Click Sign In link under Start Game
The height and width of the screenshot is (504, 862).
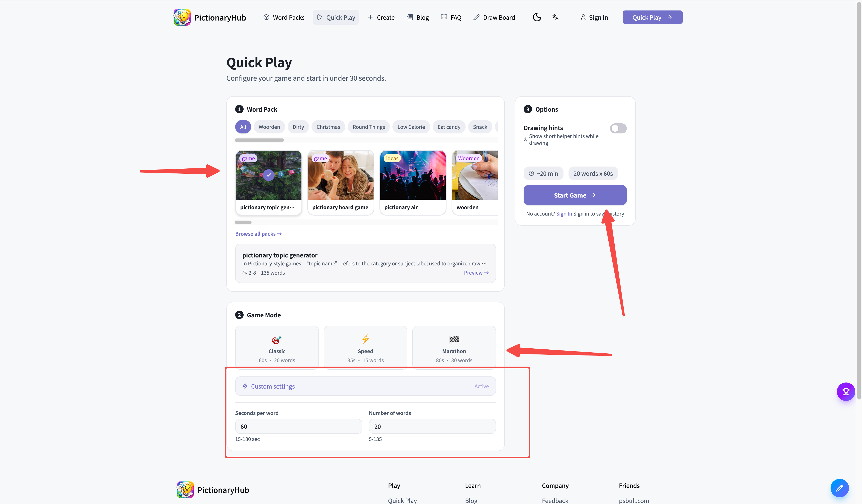point(564,214)
